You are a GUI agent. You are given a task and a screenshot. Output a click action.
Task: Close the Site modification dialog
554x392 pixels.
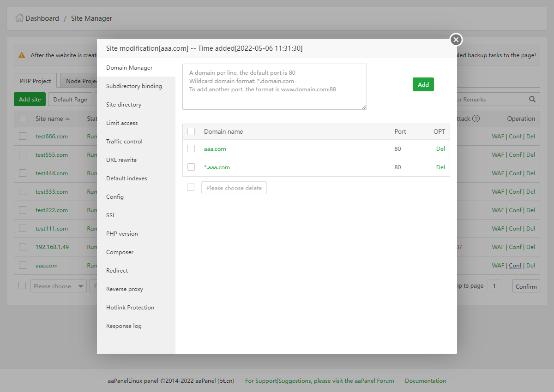(456, 40)
